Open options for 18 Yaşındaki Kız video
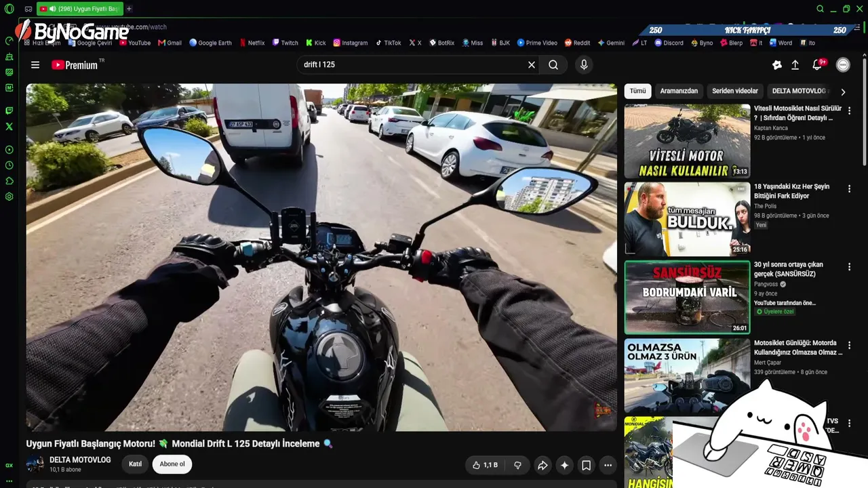The width and height of the screenshot is (868, 488). point(849,189)
